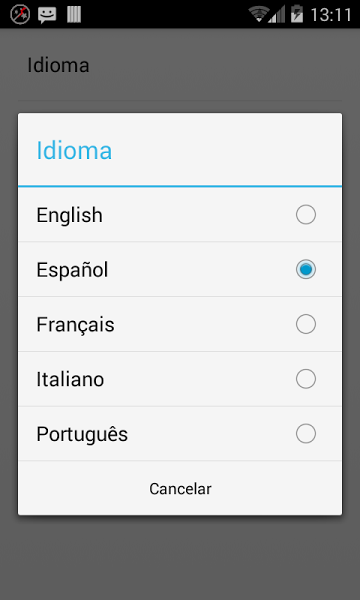Tap the Idioma setting behind the dialog
Image resolution: width=360 pixels, height=600 pixels.
tap(58, 65)
